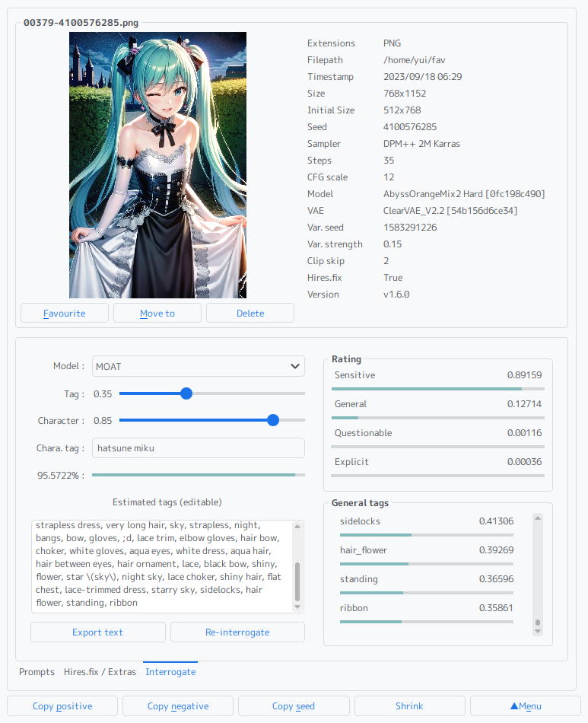Open the Move to dialog

(157, 313)
